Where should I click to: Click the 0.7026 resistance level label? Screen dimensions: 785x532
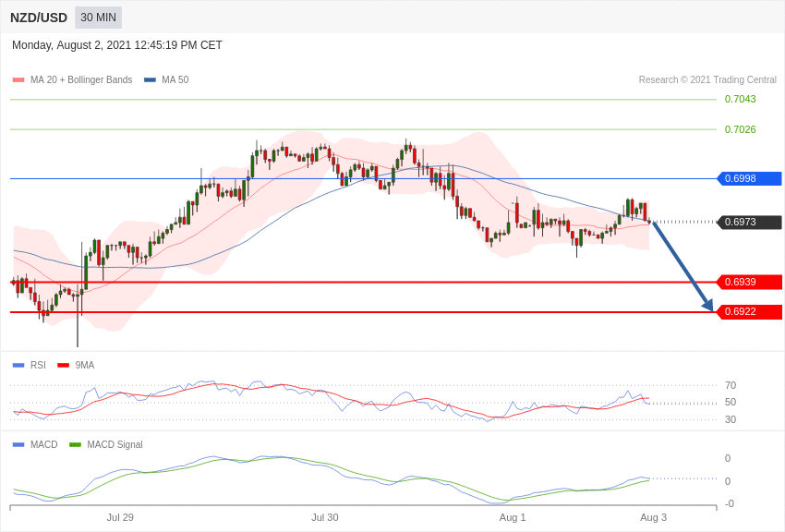click(x=740, y=129)
